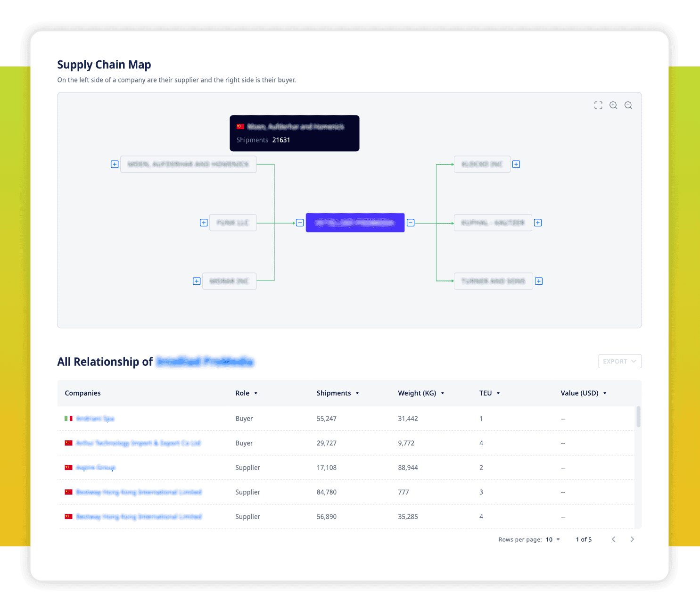Click the Weight value 88,944
The width and height of the screenshot is (700, 612).
(408, 468)
